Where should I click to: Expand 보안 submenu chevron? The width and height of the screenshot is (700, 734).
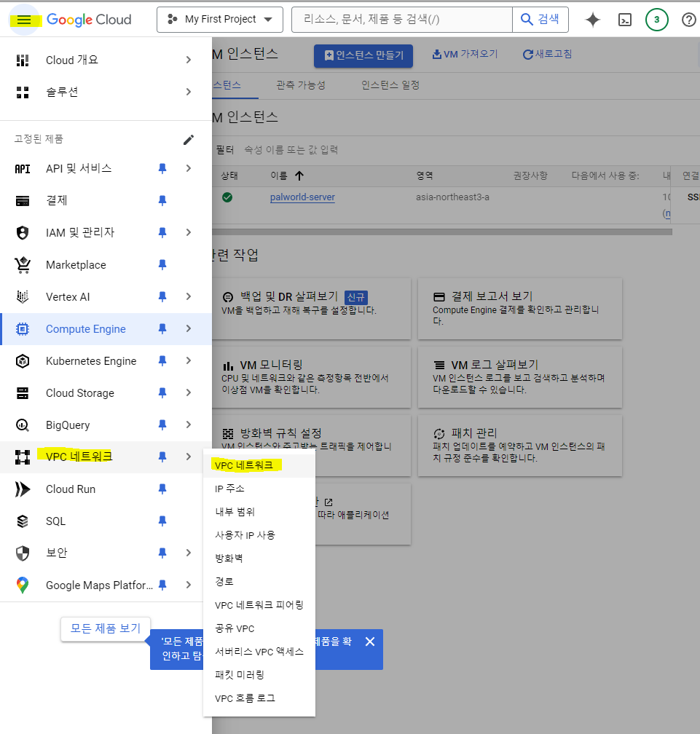click(188, 553)
